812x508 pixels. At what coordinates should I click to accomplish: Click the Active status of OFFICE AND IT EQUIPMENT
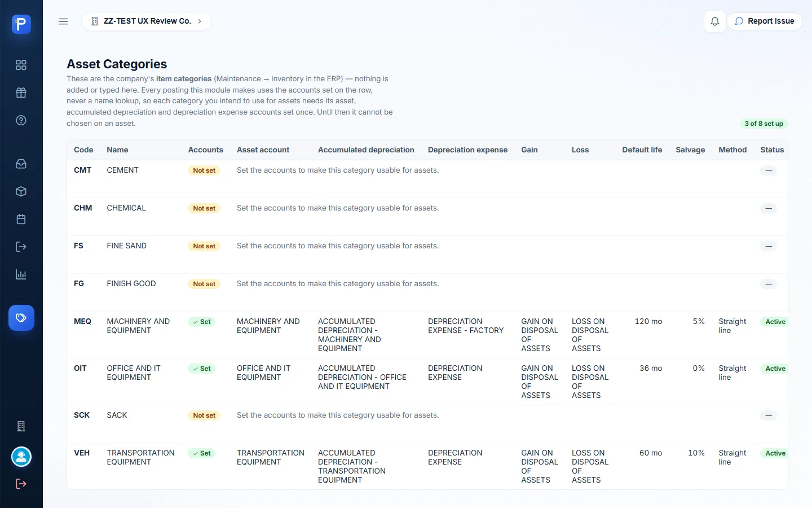pyautogui.click(x=775, y=369)
